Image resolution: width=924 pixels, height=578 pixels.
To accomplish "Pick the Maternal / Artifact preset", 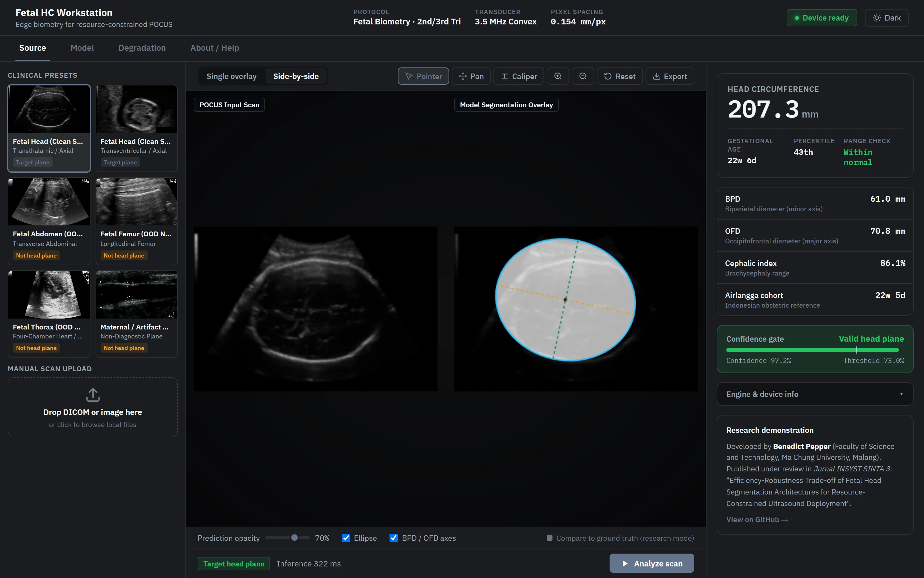I will click(x=137, y=314).
